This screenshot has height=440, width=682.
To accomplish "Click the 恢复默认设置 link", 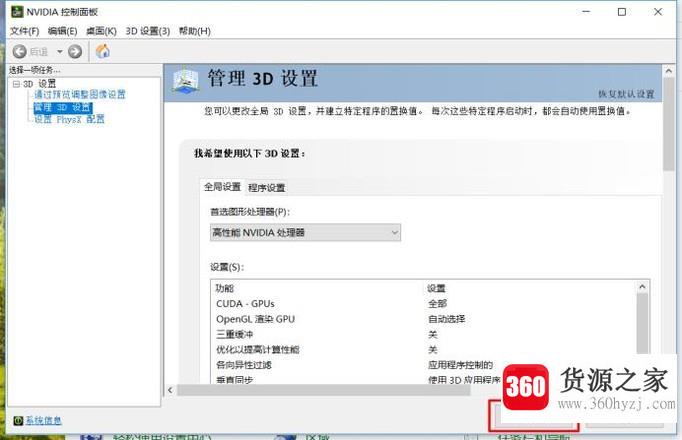I will click(x=625, y=94).
